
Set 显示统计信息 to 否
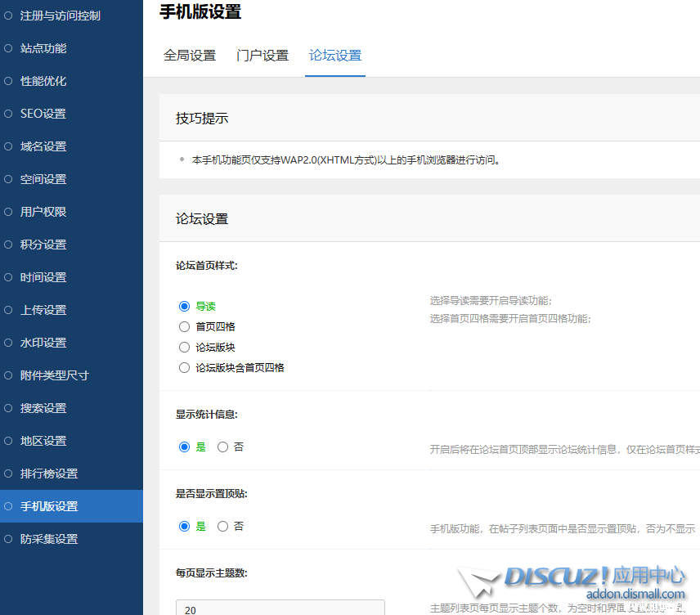click(x=222, y=447)
